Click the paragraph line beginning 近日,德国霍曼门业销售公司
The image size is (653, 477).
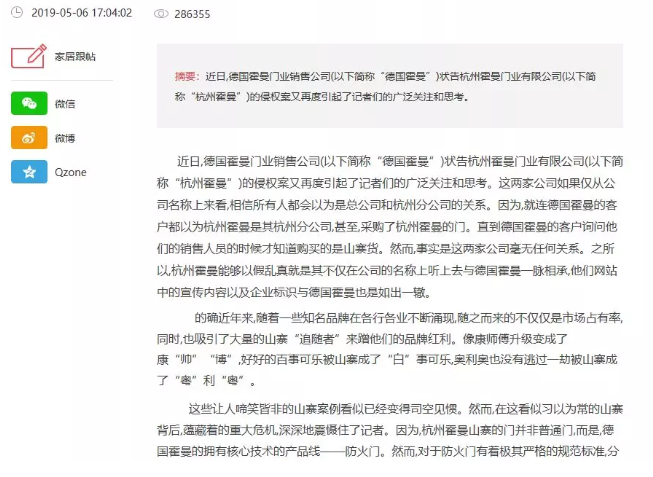[400, 161]
